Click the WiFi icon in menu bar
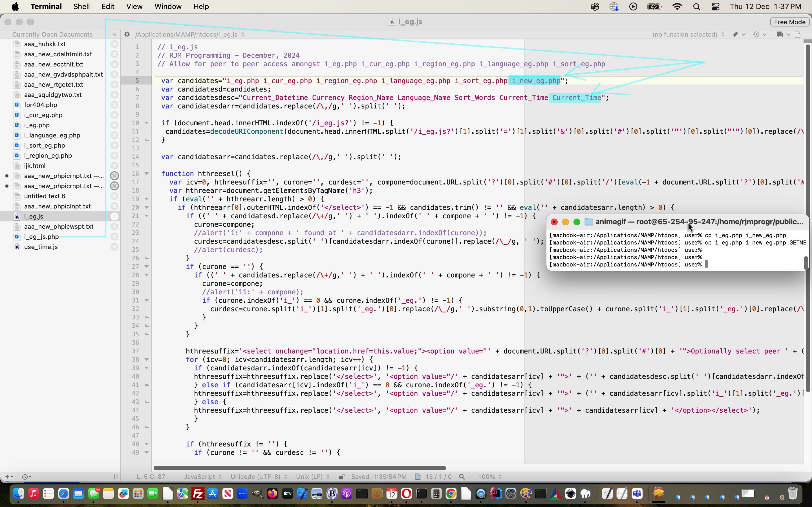The width and height of the screenshot is (812, 507). click(677, 6)
